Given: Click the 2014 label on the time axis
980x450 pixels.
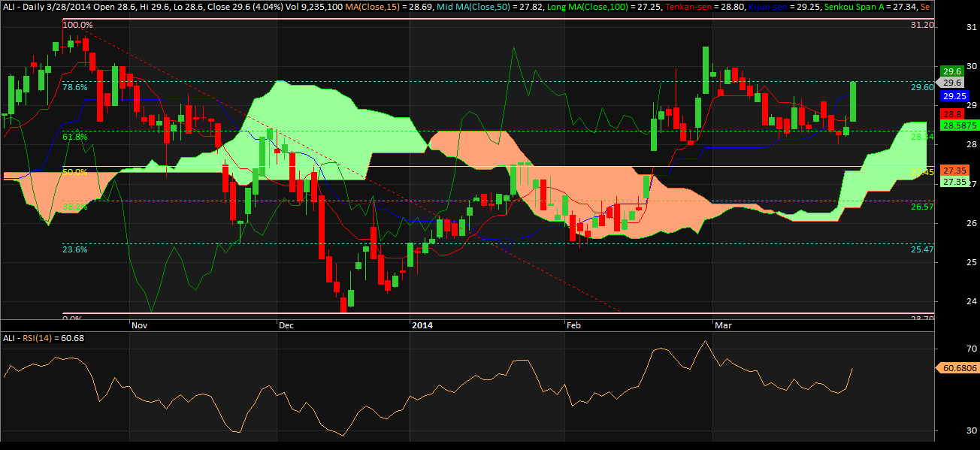Looking at the screenshot, I should [x=422, y=326].
